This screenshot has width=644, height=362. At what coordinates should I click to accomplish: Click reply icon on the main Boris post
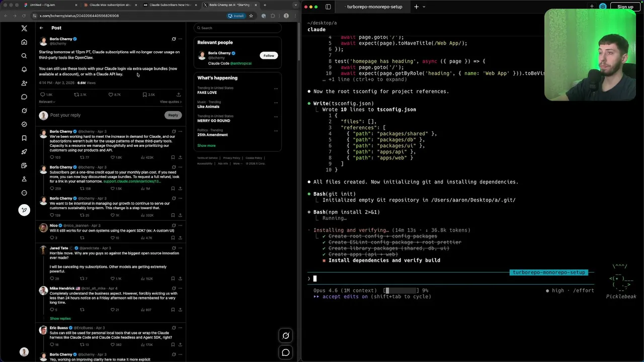(43, 95)
